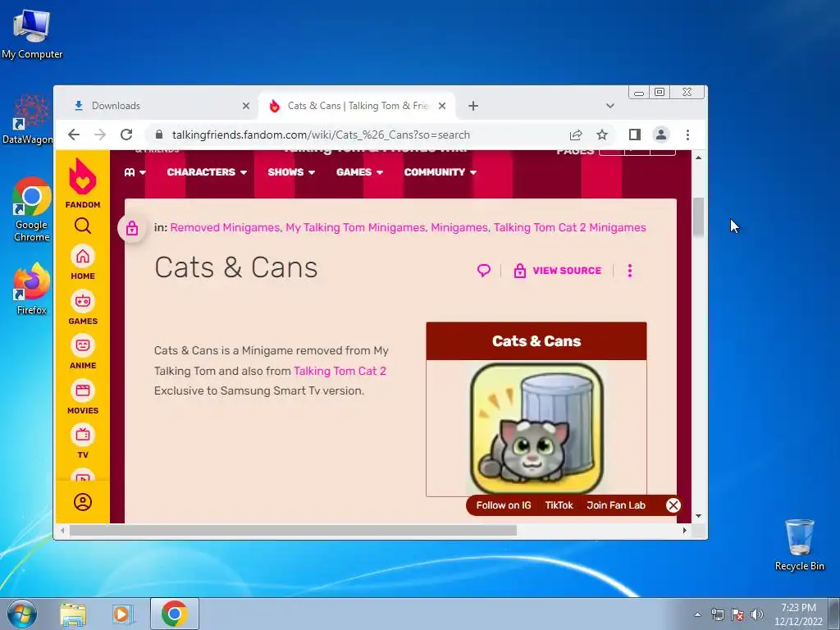Follow the Talking Tom Cat 2 article link
The image size is (840, 630).
(340, 371)
